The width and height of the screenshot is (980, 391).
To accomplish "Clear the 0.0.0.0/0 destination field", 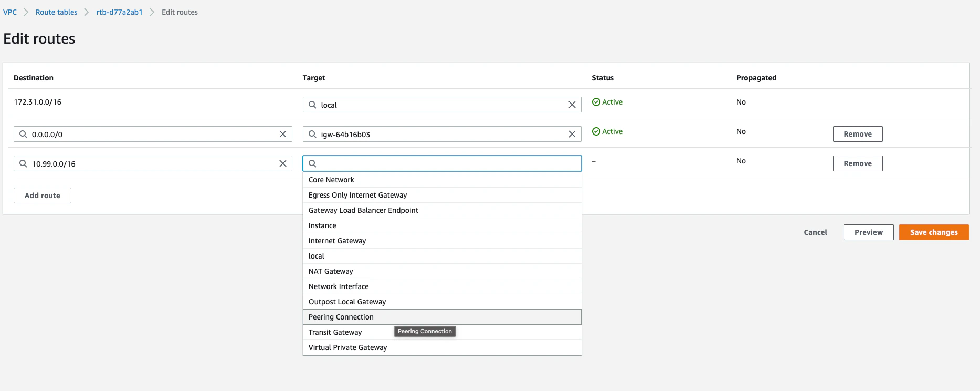I will [283, 134].
